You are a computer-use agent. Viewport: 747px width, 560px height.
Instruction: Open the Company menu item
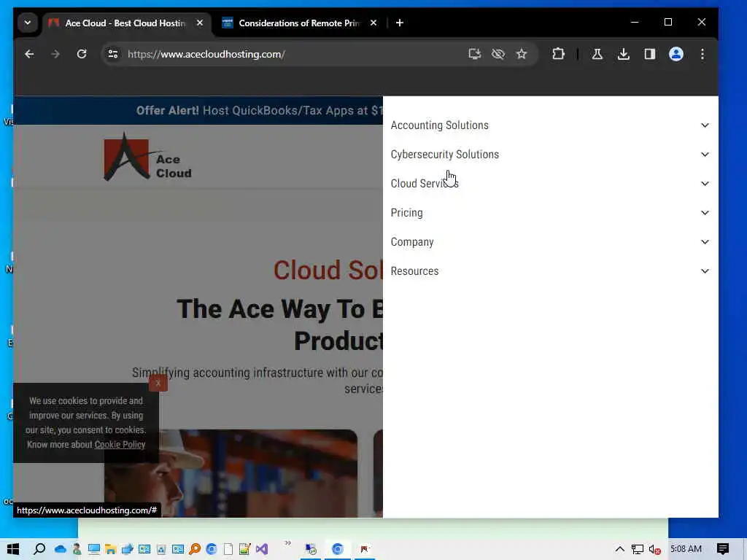[x=412, y=242]
